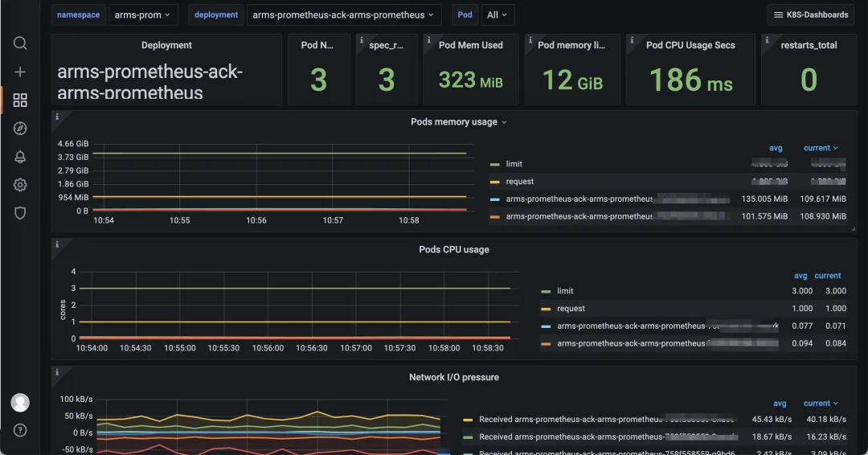Click the user avatar in sidebar
Screen dimensions: 868x455
coord(20,403)
